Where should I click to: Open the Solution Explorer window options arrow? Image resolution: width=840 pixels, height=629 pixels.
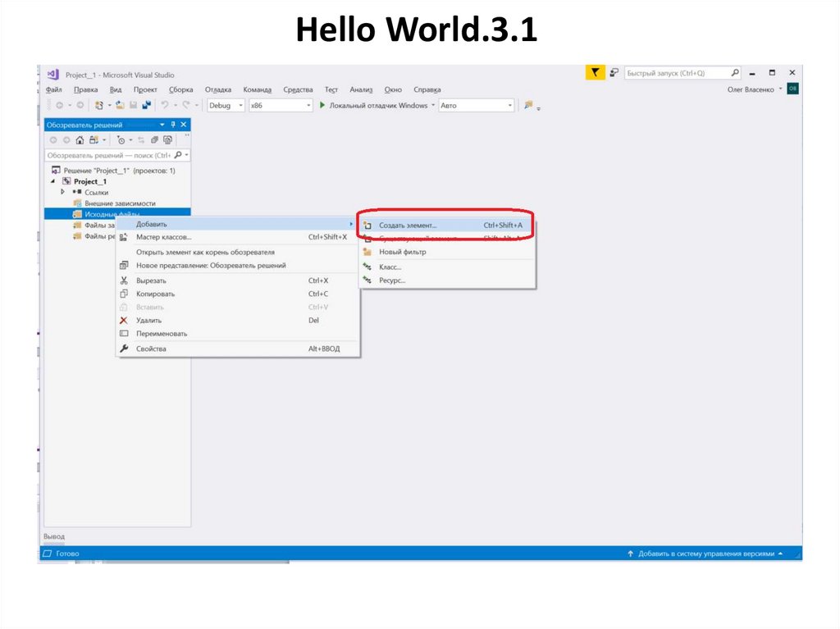point(162,125)
